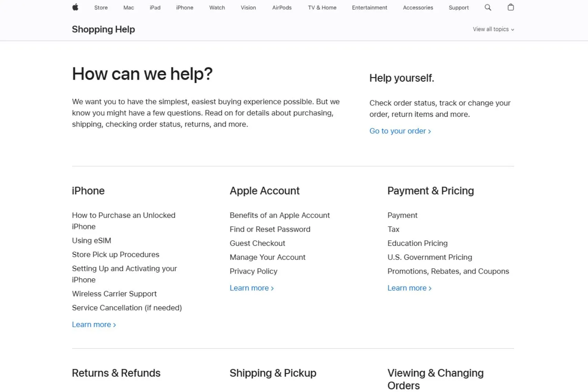Open the search magnifier icon
Image resolution: width=588 pixels, height=392 pixels.
click(488, 7)
